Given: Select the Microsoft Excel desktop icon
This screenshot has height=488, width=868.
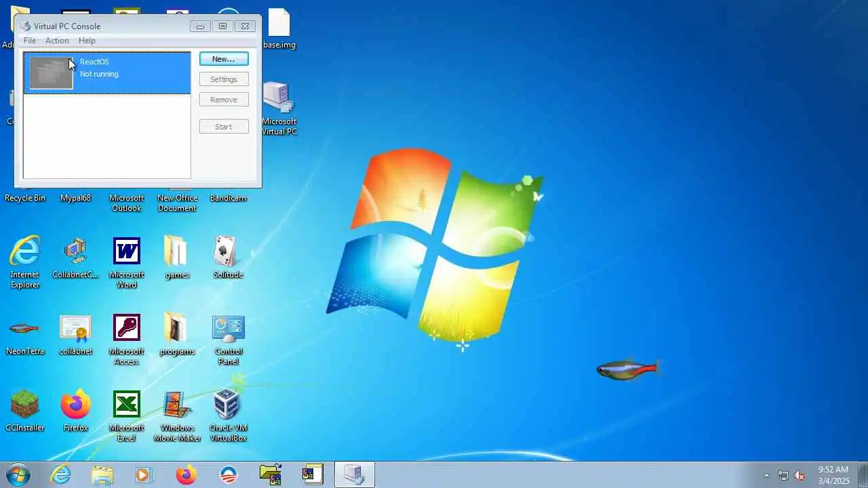Looking at the screenshot, I should click(127, 415).
